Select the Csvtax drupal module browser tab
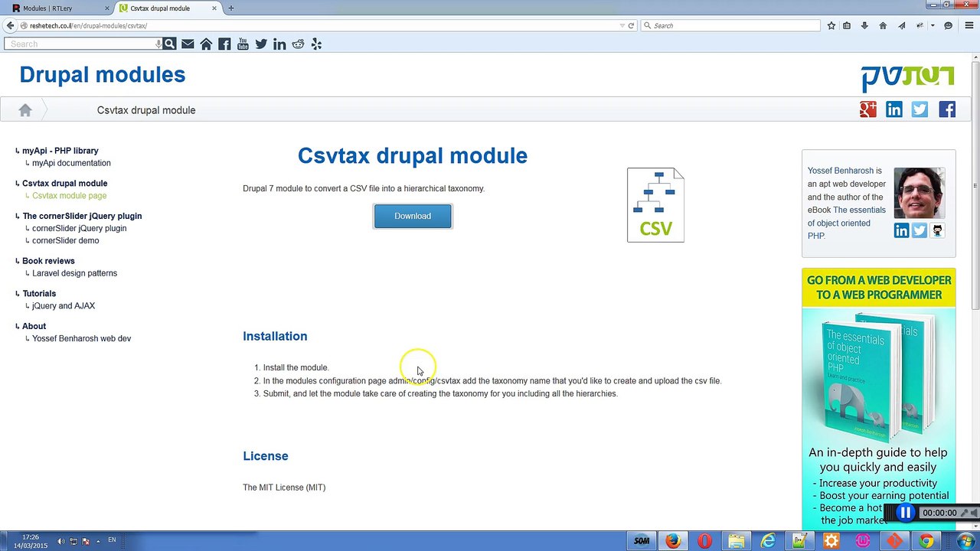Image resolution: width=980 pixels, height=551 pixels. [x=165, y=8]
